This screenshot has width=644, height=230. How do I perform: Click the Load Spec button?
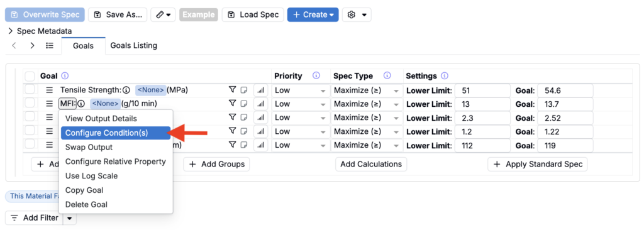(x=253, y=15)
